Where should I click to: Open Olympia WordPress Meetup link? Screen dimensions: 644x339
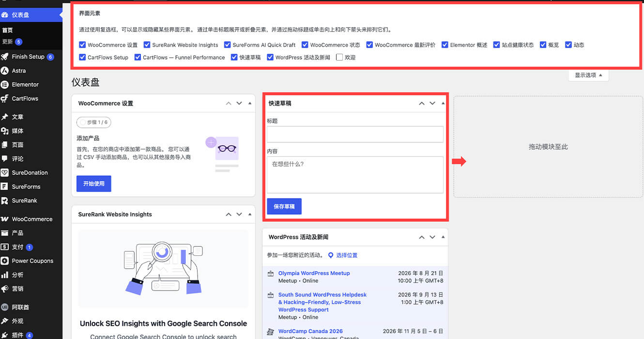pos(314,273)
